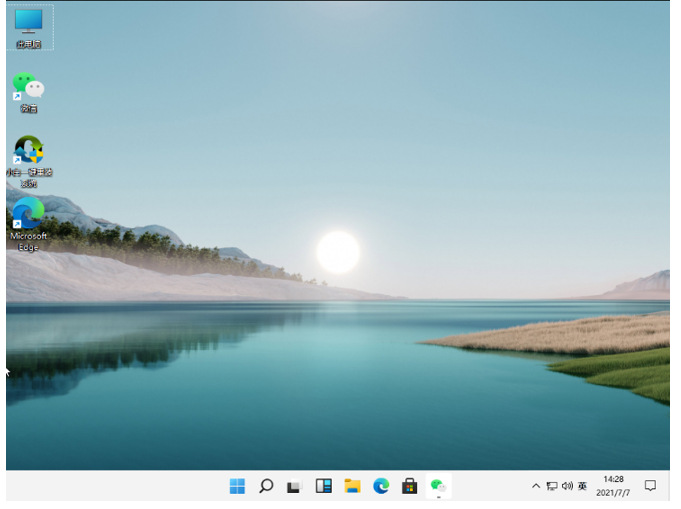The width and height of the screenshot is (681, 509).
Task: Open the Widgets panel from taskbar
Action: (x=323, y=486)
